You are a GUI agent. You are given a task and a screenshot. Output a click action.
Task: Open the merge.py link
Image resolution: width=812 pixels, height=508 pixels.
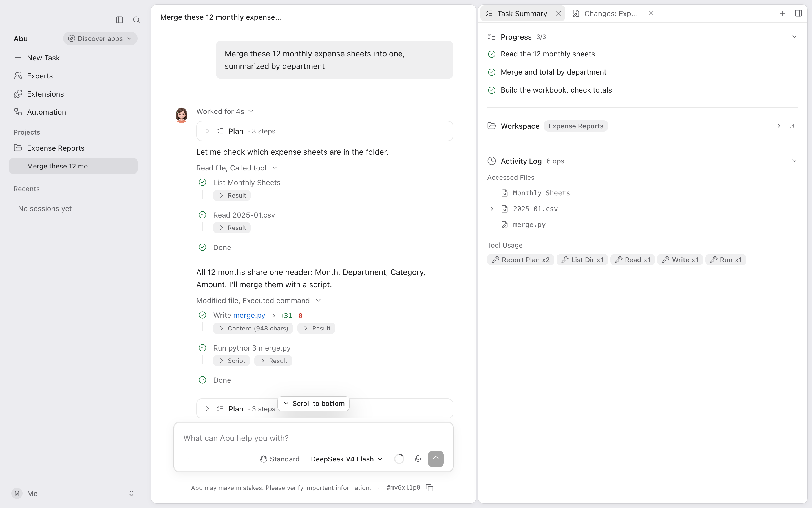tap(249, 316)
